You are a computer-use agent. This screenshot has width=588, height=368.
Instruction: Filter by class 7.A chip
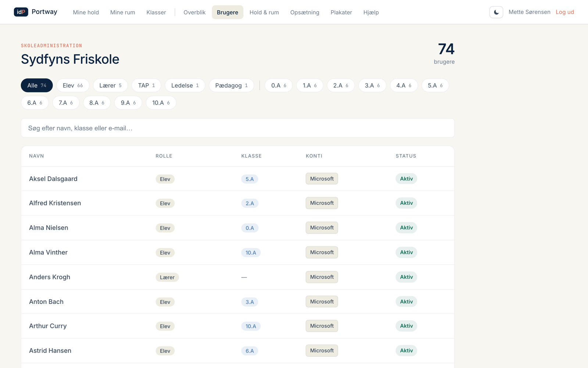pyautogui.click(x=66, y=103)
